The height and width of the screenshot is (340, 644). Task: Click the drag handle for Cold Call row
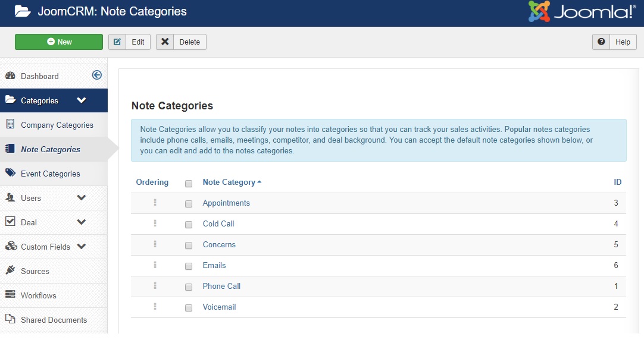pos(155,223)
